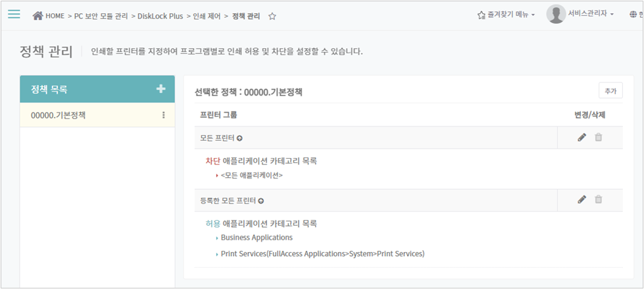Click the HOME house icon
This screenshot has height=289, width=644.
tap(38, 15)
